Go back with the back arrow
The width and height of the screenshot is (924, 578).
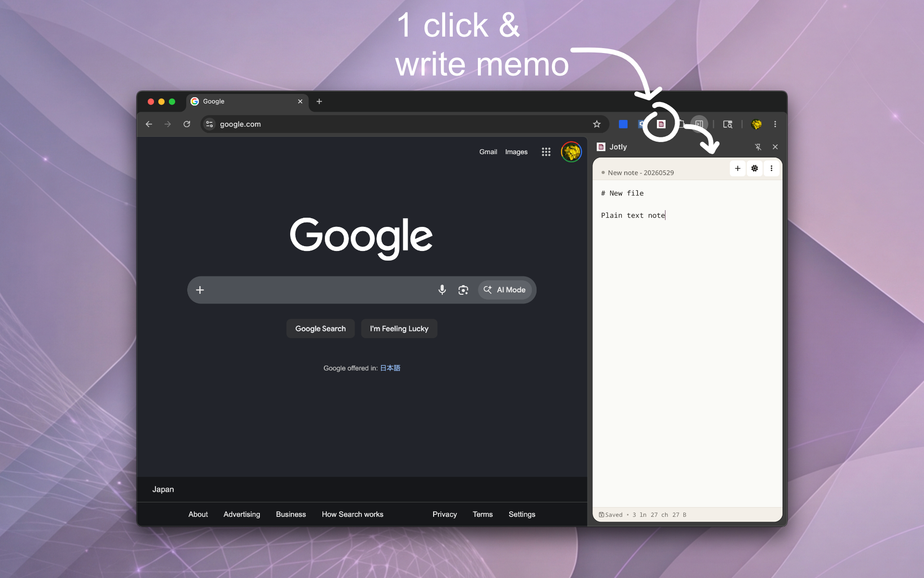[x=149, y=124]
